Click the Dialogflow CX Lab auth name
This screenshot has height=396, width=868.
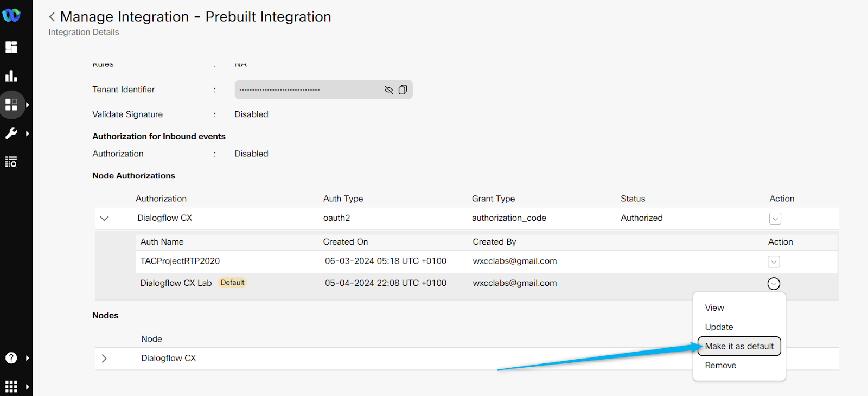click(x=176, y=283)
